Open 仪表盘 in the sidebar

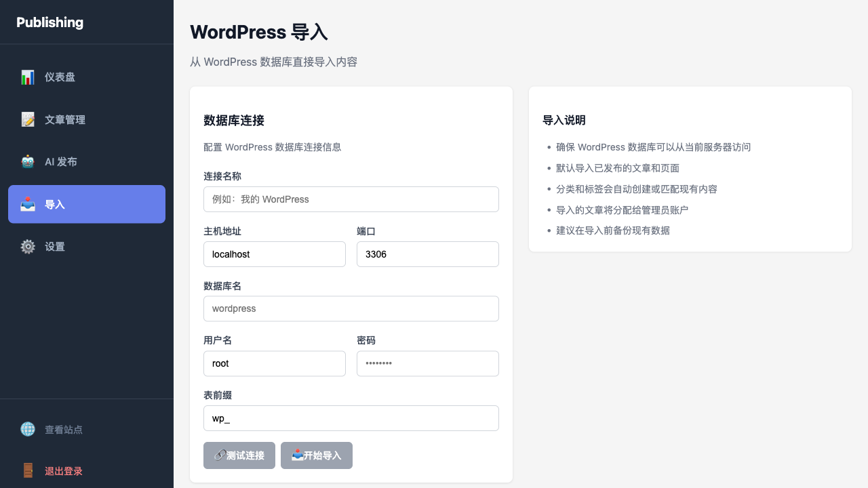(x=87, y=77)
